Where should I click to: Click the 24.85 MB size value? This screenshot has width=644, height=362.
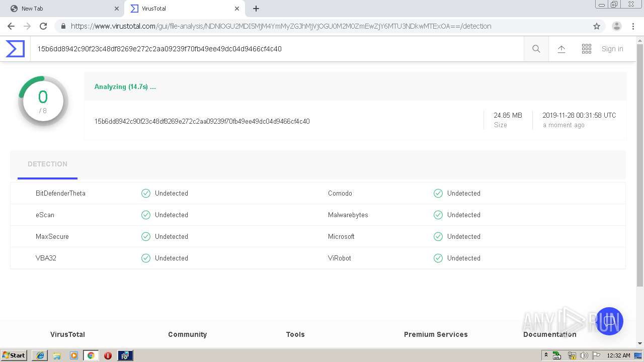[508, 115]
